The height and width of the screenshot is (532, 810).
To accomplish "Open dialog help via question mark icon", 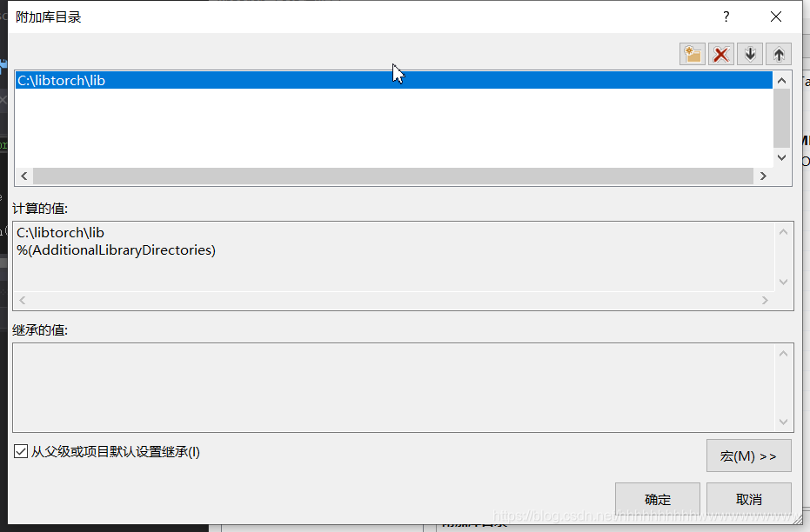I will click(x=726, y=17).
